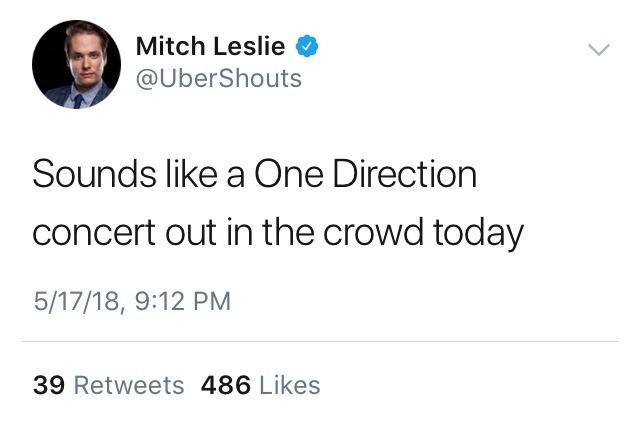Viewport: 640px width, 425px height.
Task: View the 486 Likes list
Action: tap(260, 385)
